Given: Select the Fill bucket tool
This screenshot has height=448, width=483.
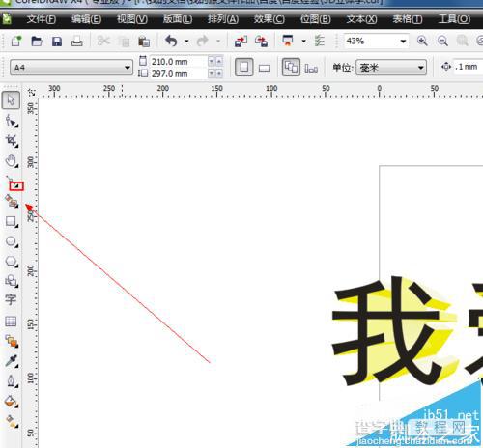Looking at the screenshot, I should [12, 402].
